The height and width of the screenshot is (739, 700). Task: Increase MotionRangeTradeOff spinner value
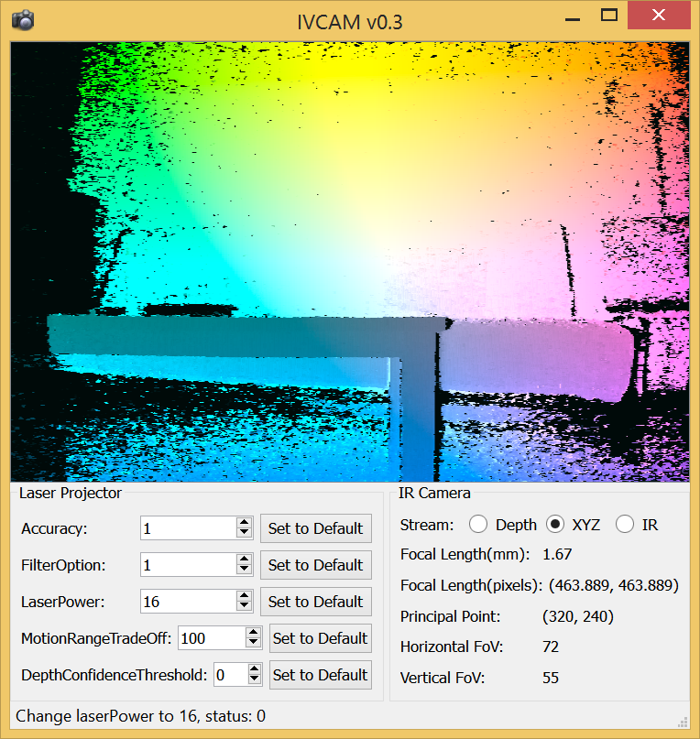pos(254,633)
